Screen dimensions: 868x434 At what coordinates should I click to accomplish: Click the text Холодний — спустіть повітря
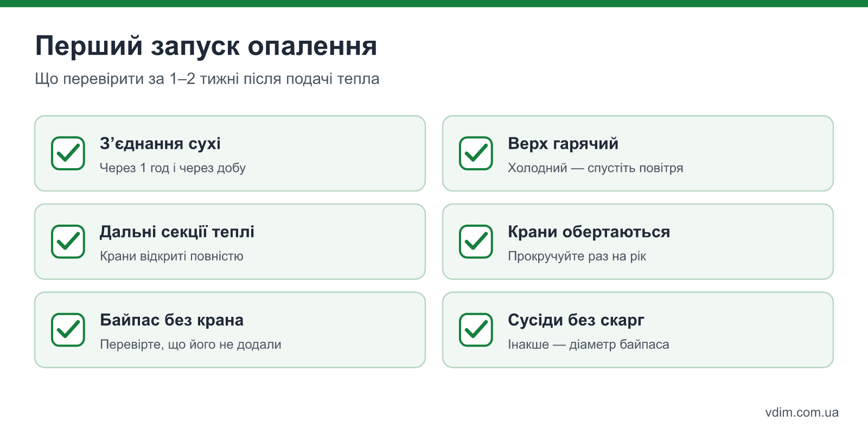[595, 168]
